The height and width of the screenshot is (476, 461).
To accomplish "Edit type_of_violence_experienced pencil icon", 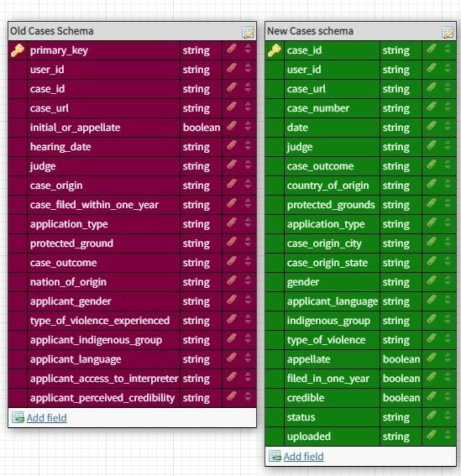I will click(232, 319).
